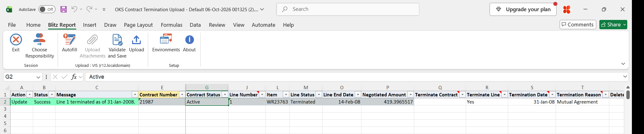Click the vertical scrollbar thumb
The image size is (644, 134).
[x=628, y=95]
